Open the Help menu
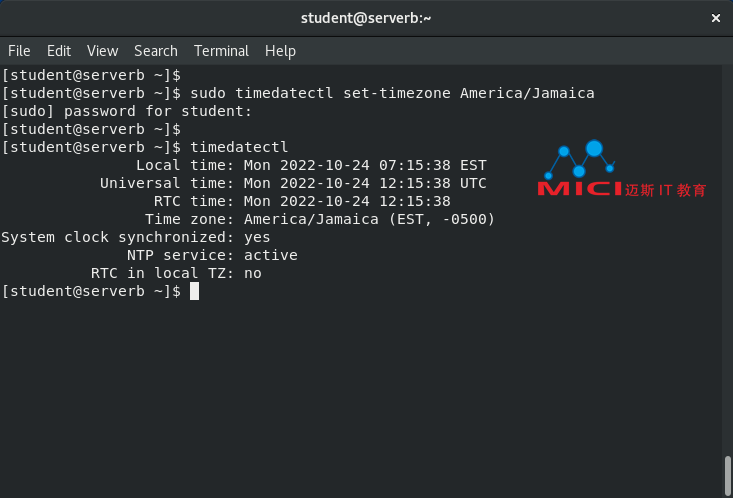Viewport: 733px width, 498px height. point(280,51)
